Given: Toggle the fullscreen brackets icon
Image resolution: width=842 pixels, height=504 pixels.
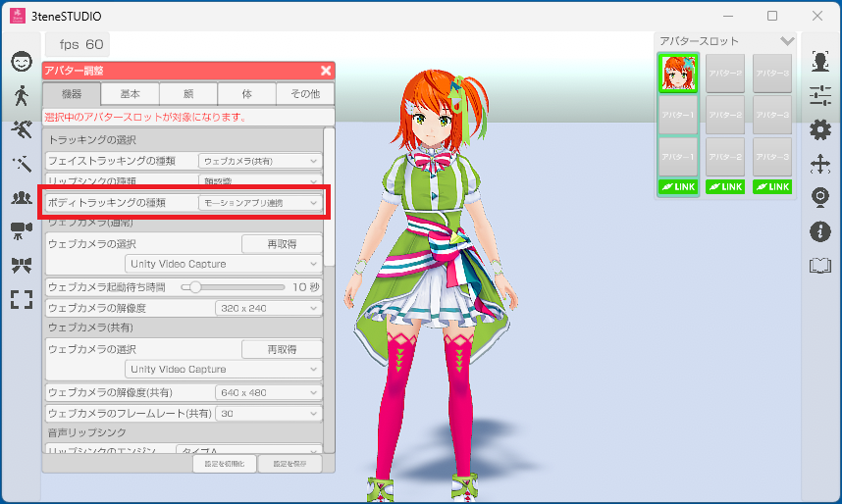Looking at the screenshot, I should [22, 299].
